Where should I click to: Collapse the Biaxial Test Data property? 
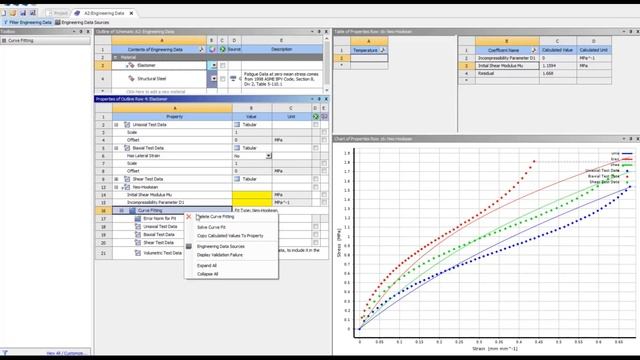pyautogui.click(x=116, y=148)
